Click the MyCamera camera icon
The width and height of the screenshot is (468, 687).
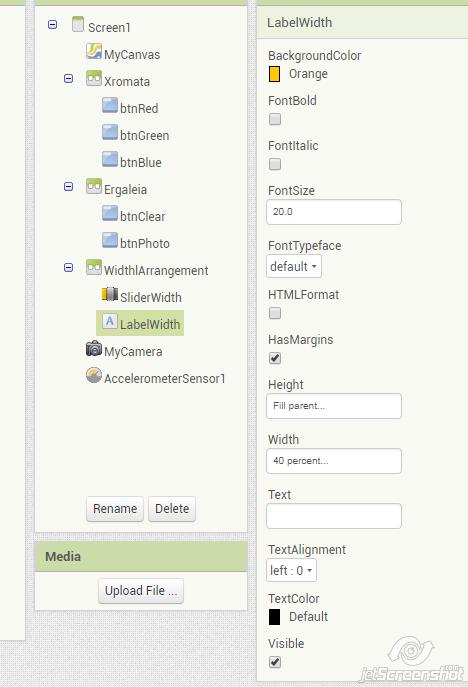coord(94,348)
